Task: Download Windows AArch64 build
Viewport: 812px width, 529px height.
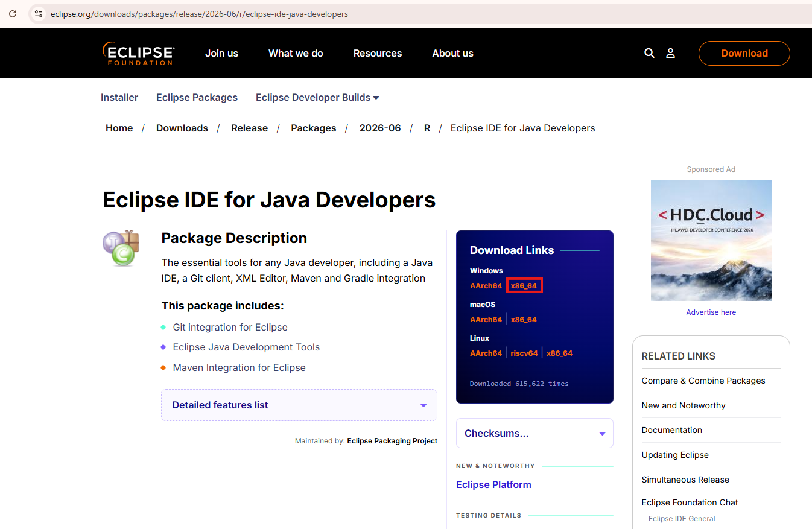Action: click(x=486, y=286)
